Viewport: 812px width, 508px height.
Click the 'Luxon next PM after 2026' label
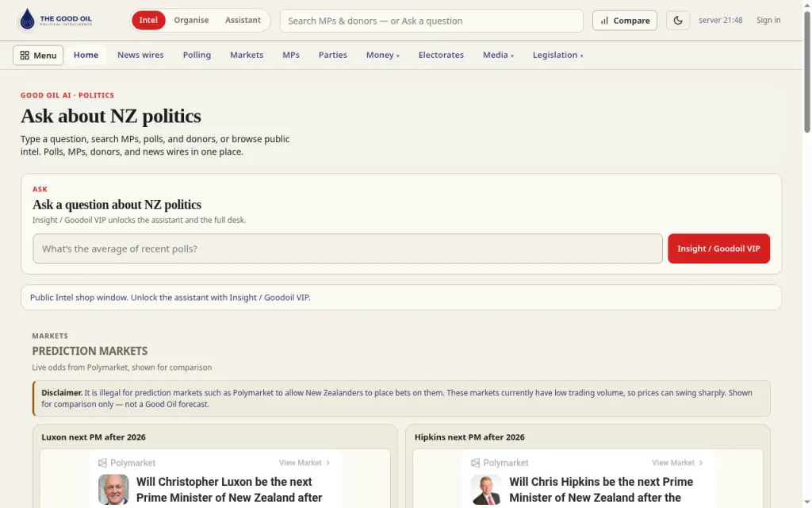(x=94, y=437)
